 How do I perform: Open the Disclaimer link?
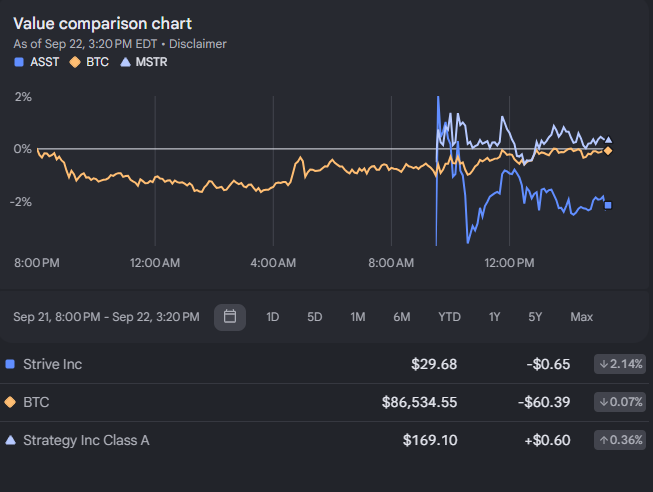[198, 44]
